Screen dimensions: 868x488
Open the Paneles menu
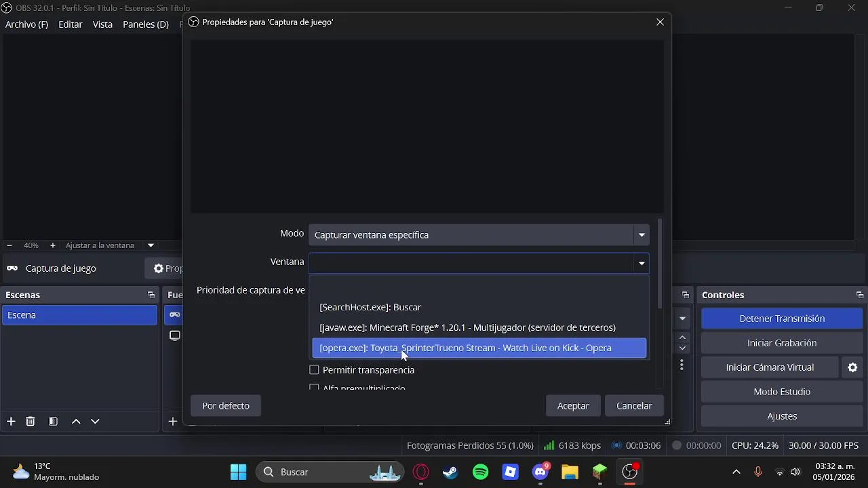[146, 24]
